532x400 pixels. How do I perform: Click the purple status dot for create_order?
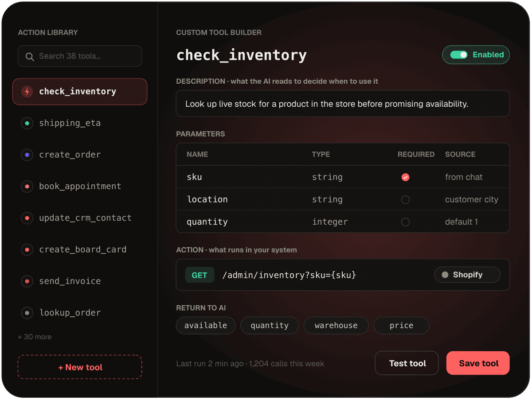27,155
